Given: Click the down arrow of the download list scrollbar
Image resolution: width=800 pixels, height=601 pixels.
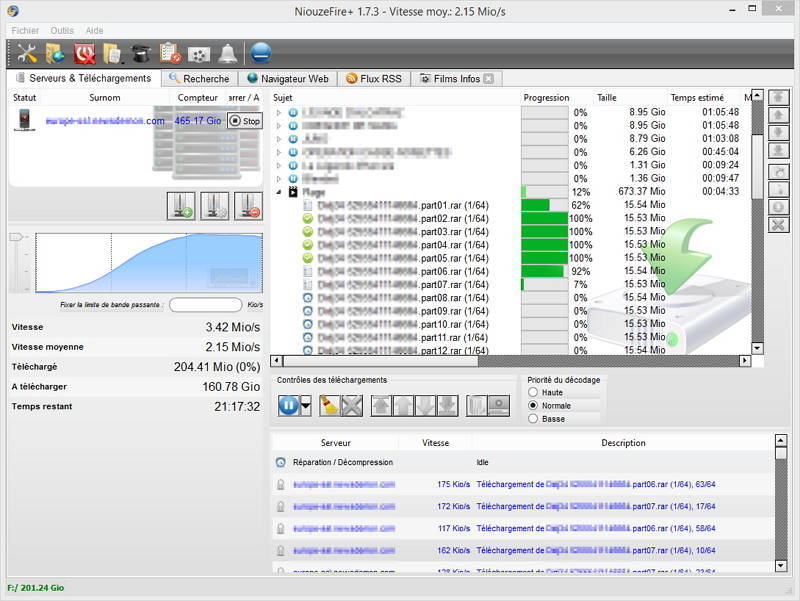Looking at the screenshot, I should (757, 348).
